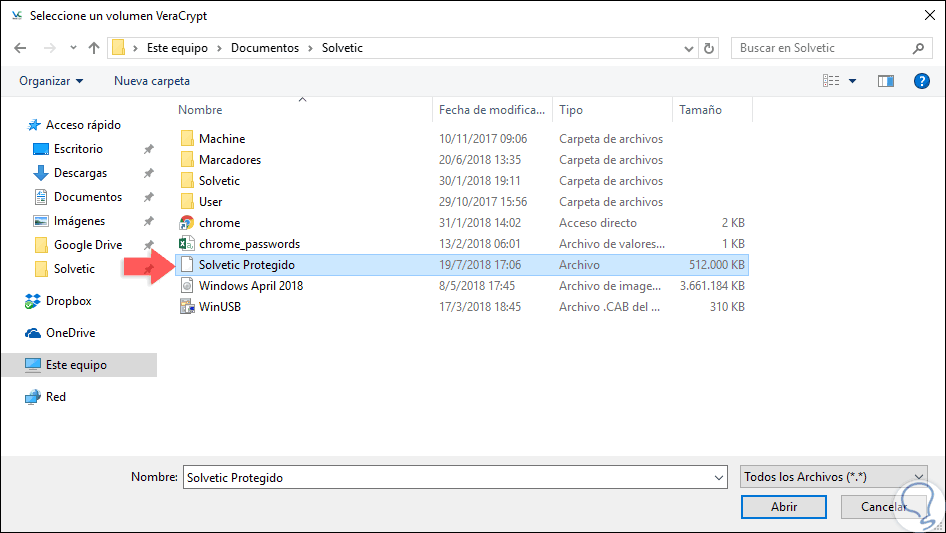Expand the Nombre filename dropdown arrow
Screen dimensions: 946x533
pyautogui.click(x=719, y=477)
